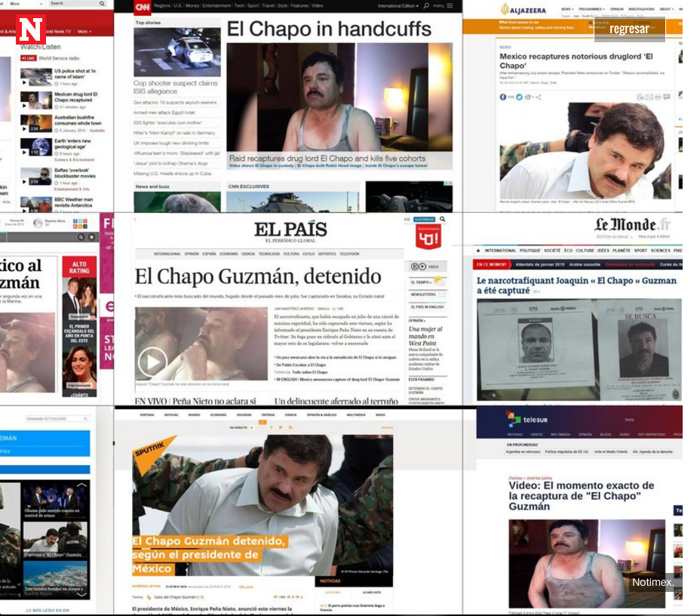This screenshot has width=700, height=616.
Task: Open Sputnik NOTICIAS menu item
Action: (x=171, y=415)
